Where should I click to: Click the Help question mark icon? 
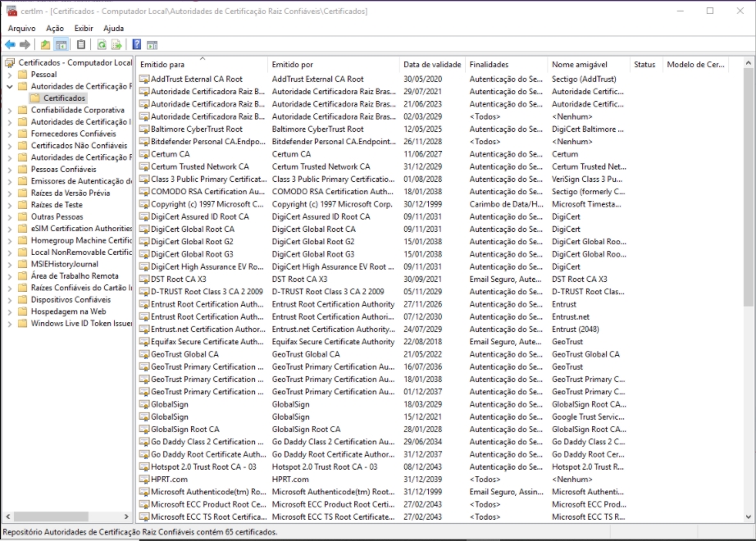[x=137, y=45]
